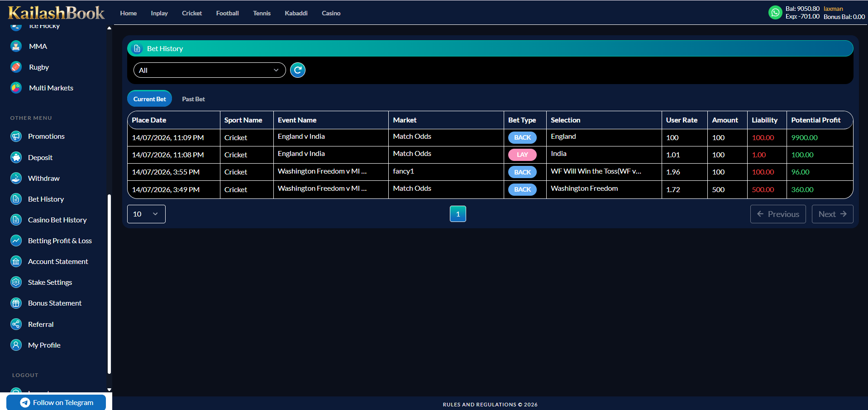Screen dimensions: 868x410
Task: Click the Bonus Statement gift icon
Action: (x=16, y=303)
